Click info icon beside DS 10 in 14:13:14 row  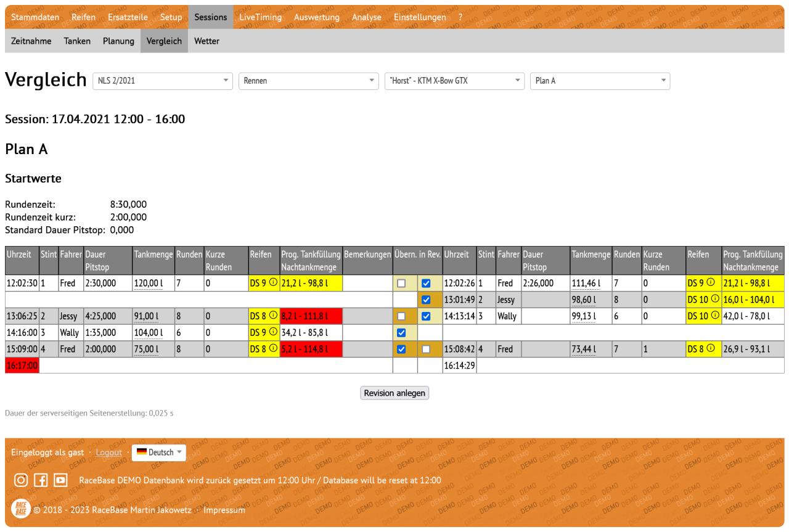[x=715, y=316]
